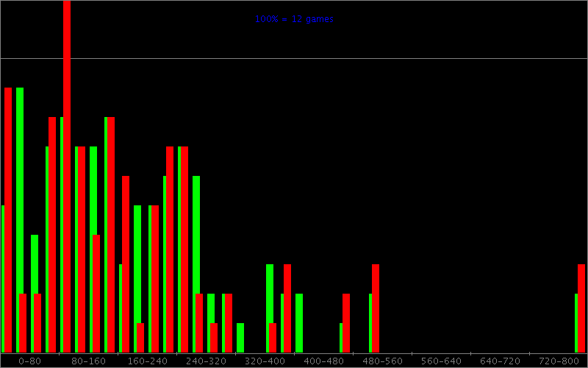Screen dimensions: 588x368
Task: Click the red bar in the 480-560 range
Action: pyautogui.click(x=376, y=308)
